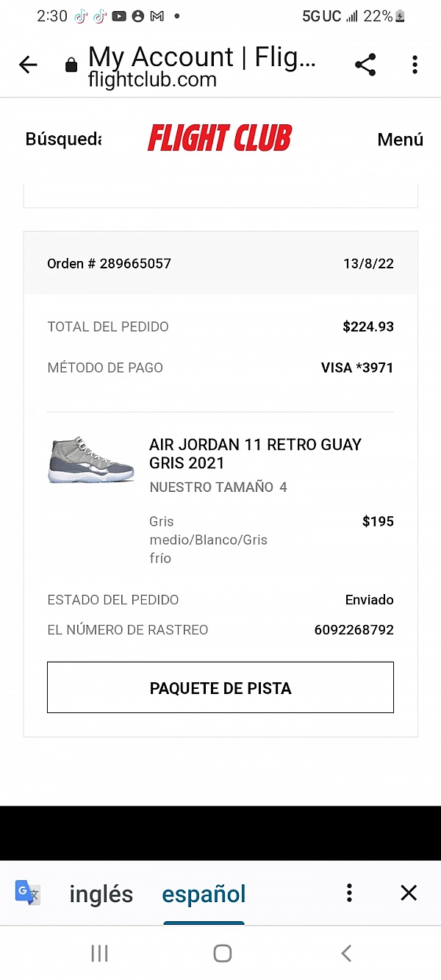Tap the Búsqueda search link
The height and width of the screenshot is (980, 441).
click(x=62, y=139)
